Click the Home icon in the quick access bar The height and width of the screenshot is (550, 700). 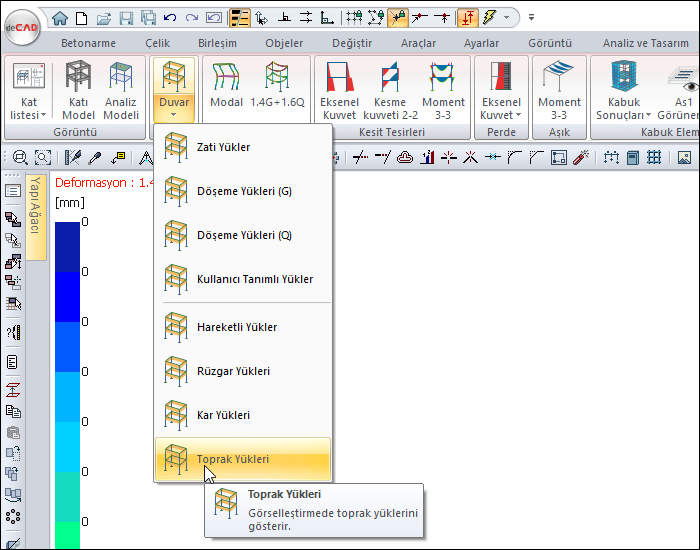point(60,17)
